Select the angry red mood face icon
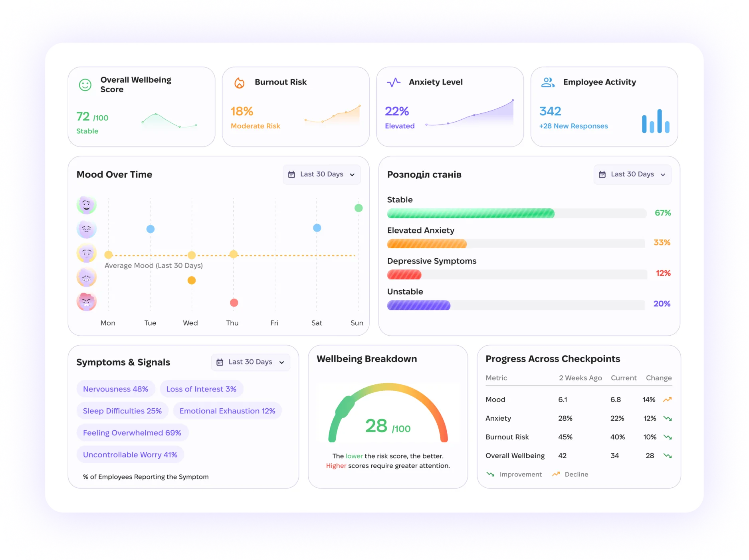 (x=86, y=301)
